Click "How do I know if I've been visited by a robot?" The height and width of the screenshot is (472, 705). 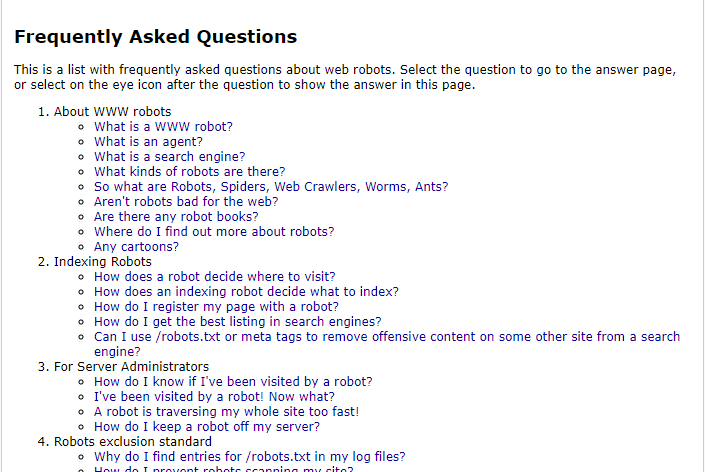pos(233,382)
